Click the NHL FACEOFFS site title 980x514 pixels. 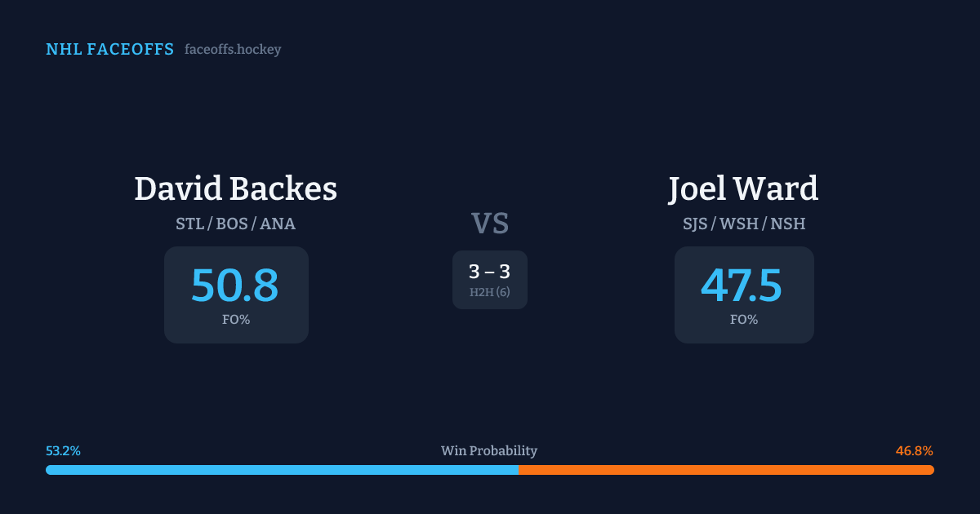point(109,50)
